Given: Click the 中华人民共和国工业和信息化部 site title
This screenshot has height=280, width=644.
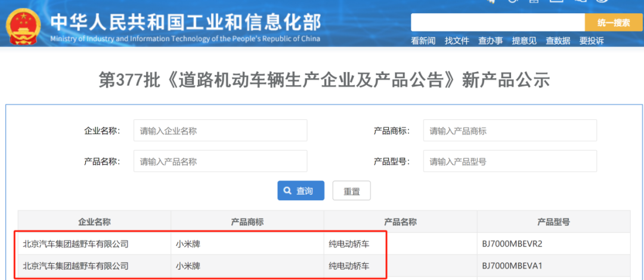Looking at the screenshot, I should tap(185, 22).
